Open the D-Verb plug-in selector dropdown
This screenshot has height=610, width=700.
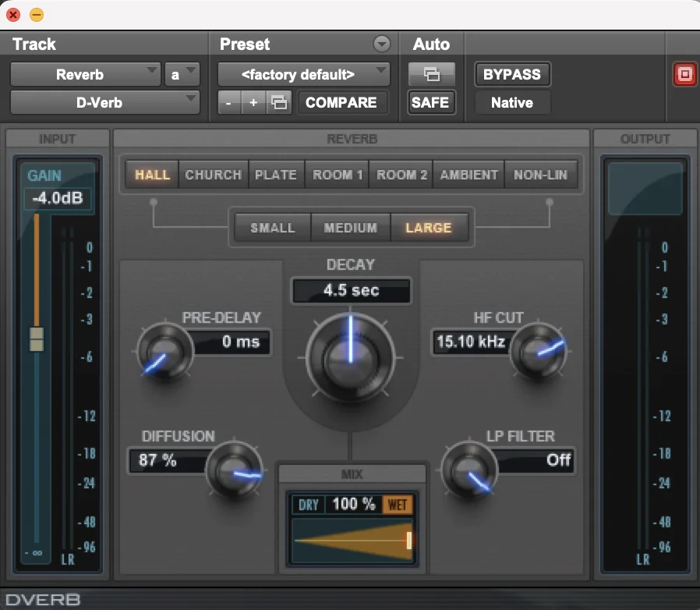point(105,102)
